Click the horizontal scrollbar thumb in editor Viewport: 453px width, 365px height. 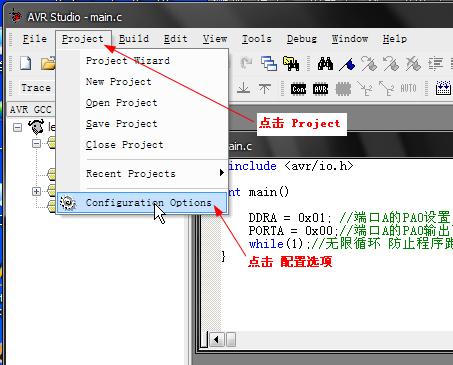click(231, 340)
